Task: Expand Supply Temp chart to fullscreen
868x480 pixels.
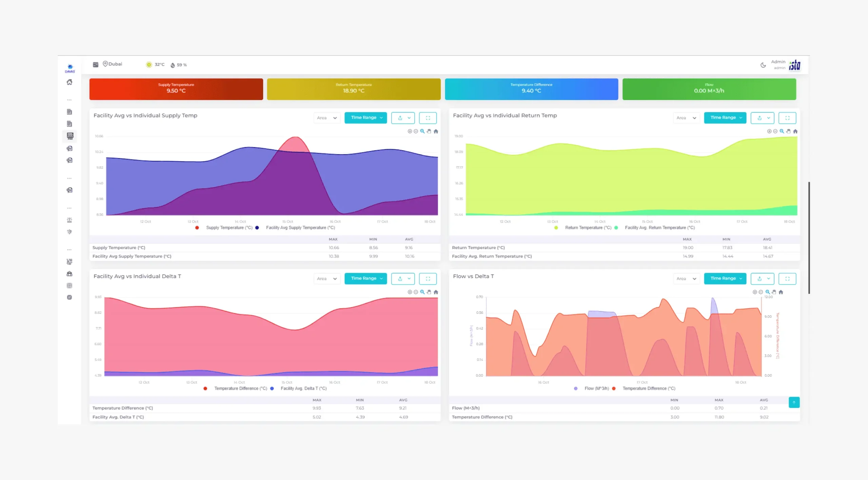Action: pyautogui.click(x=428, y=118)
